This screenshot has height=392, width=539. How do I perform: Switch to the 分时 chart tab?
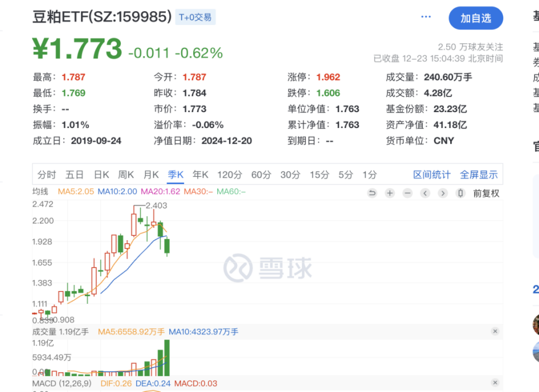click(x=46, y=175)
